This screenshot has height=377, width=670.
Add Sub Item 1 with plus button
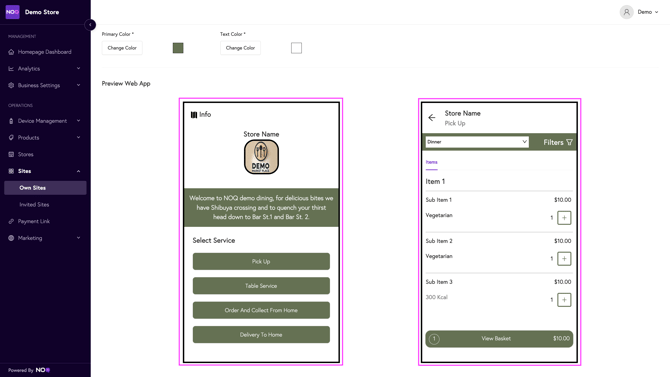tap(564, 218)
